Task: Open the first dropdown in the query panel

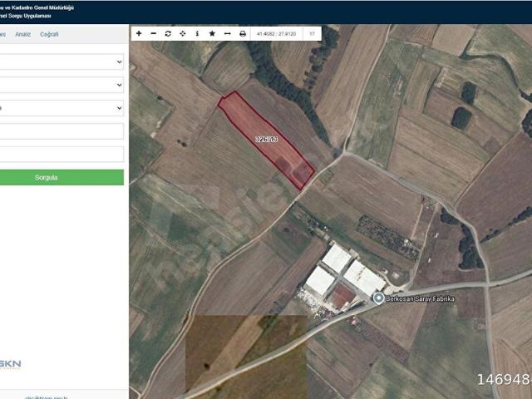Action: click(x=61, y=62)
